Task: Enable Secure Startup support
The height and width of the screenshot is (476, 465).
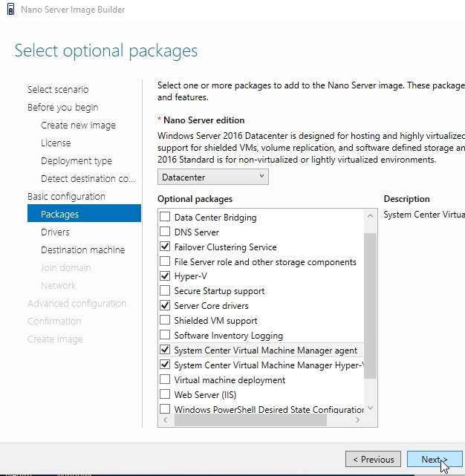Action: 165,291
